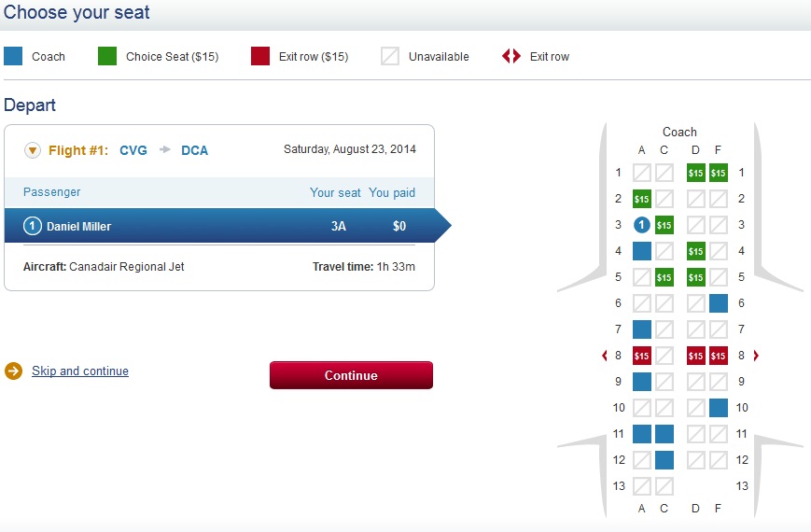Click the green Choice Seat legend swatch

107,56
